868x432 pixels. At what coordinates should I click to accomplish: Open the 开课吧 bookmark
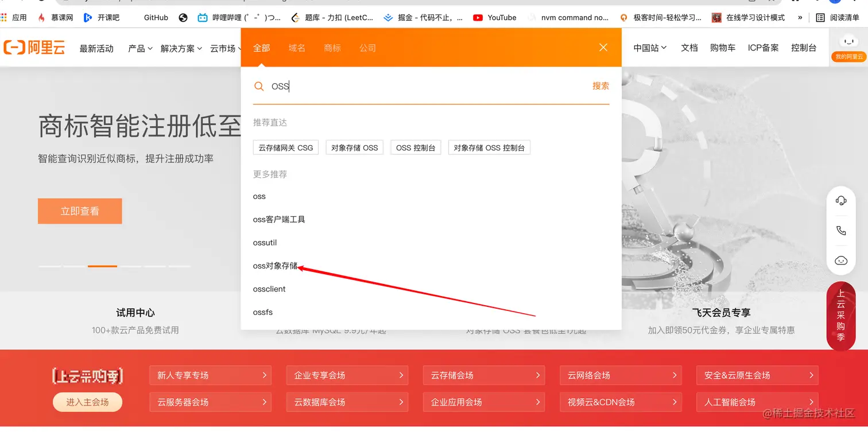pos(102,18)
